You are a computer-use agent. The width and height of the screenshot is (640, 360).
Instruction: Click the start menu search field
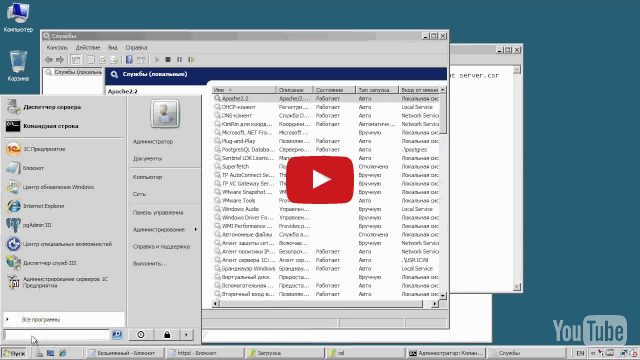tap(56, 335)
